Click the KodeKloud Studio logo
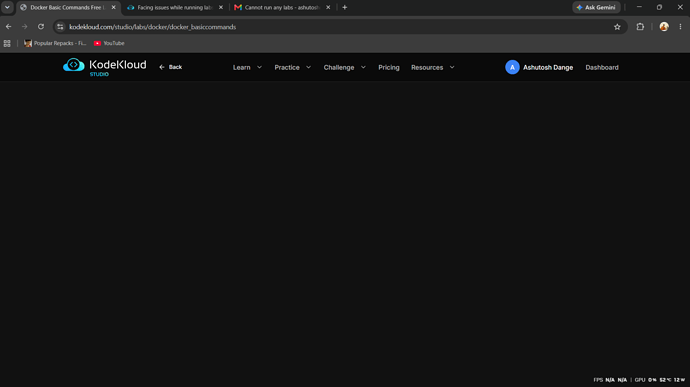 pyautogui.click(x=105, y=67)
